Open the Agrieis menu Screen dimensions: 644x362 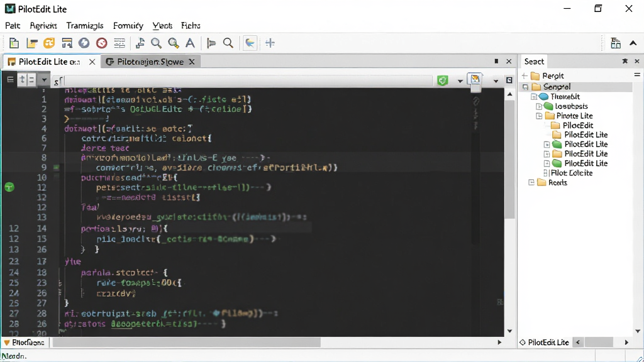click(43, 25)
